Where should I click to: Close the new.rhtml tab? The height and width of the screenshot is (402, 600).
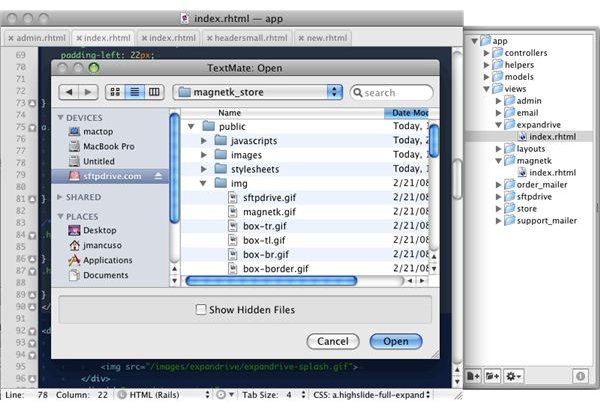point(301,38)
